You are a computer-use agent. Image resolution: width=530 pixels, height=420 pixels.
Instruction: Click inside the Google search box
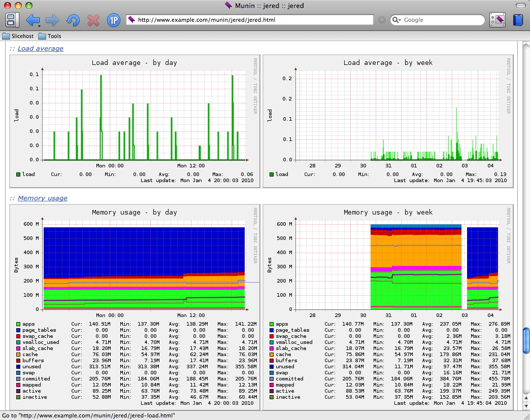click(x=442, y=20)
